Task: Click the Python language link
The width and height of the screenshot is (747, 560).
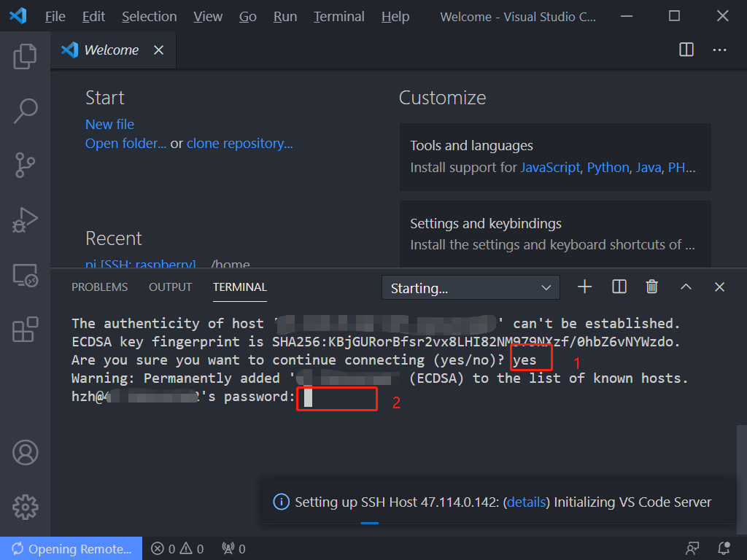Action: click(x=608, y=168)
